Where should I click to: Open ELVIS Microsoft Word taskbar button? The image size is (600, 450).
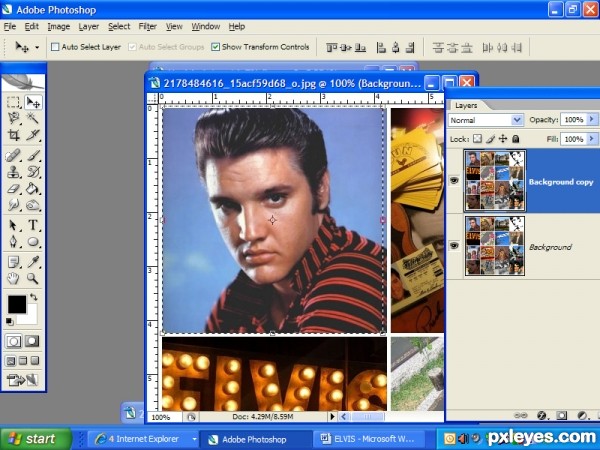click(x=368, y=439)
